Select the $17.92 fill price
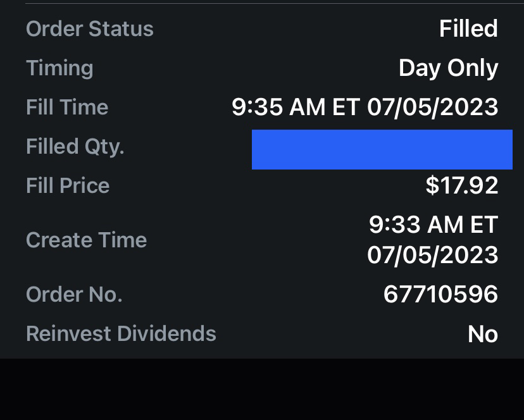Viewport: 524px width, 420px height. [462, 186]
